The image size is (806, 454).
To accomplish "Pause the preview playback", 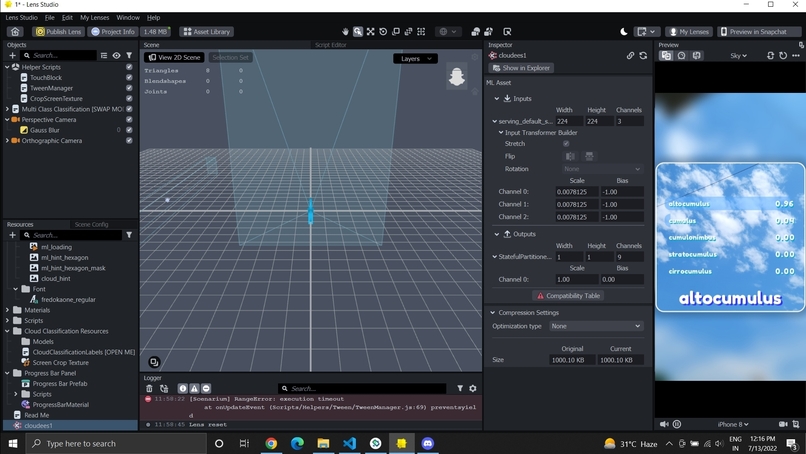I will click(677, 424).
